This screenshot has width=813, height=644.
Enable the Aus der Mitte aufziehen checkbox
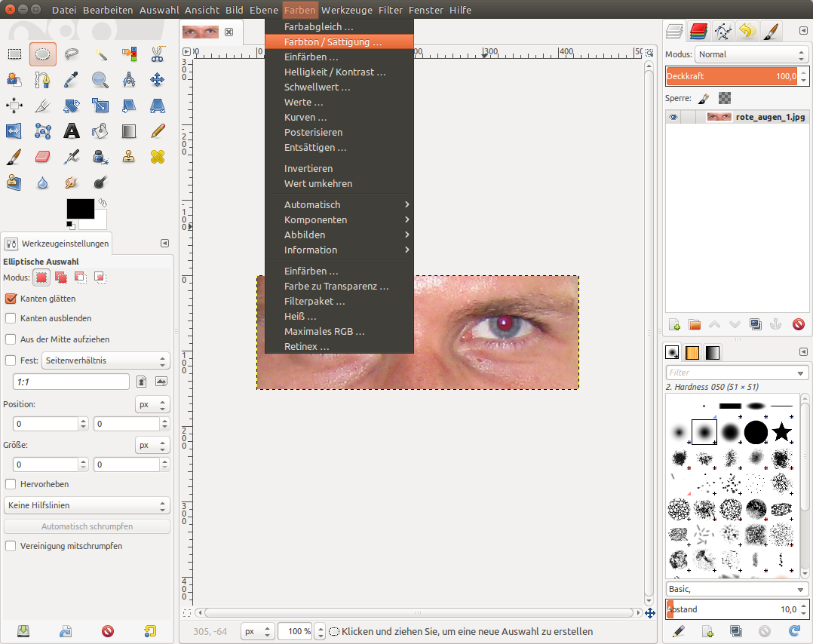click(11, 339)
